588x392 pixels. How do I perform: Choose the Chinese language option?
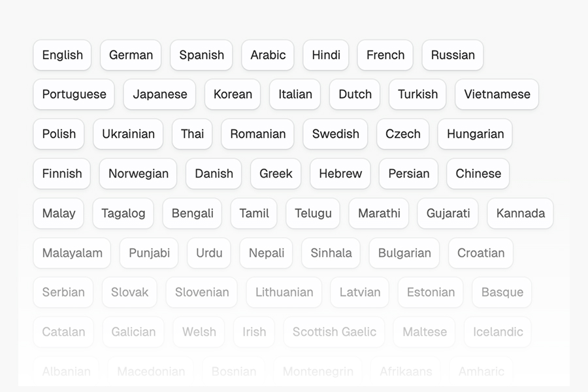point(478,174)
